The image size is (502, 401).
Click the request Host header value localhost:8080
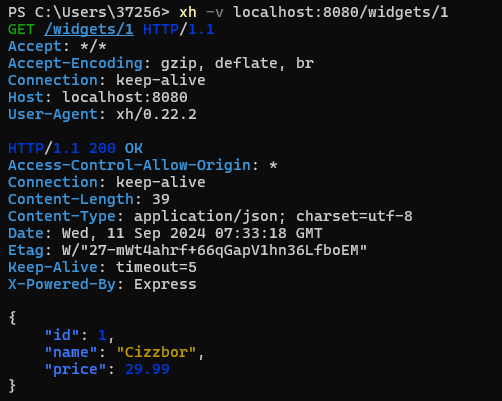(x=125, y=97)
